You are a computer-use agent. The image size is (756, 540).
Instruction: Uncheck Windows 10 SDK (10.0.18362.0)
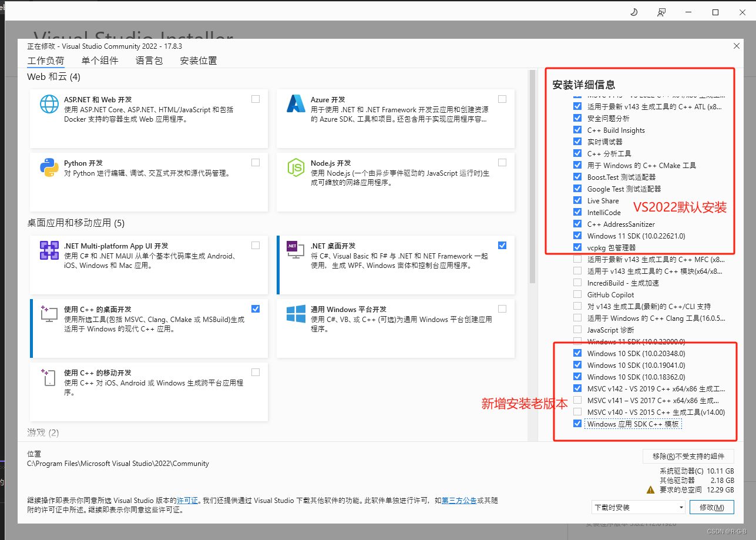point(577,377)
